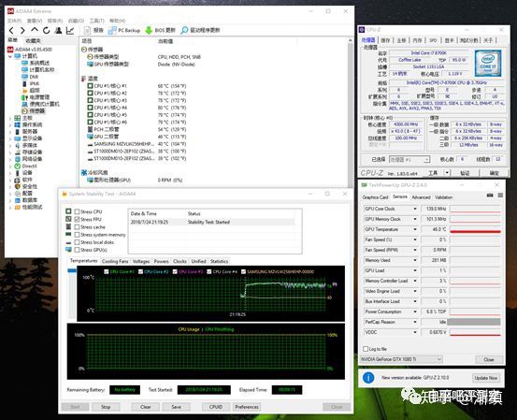
Task: Click the Stress CPU chip icon
Action: point(68,211)
